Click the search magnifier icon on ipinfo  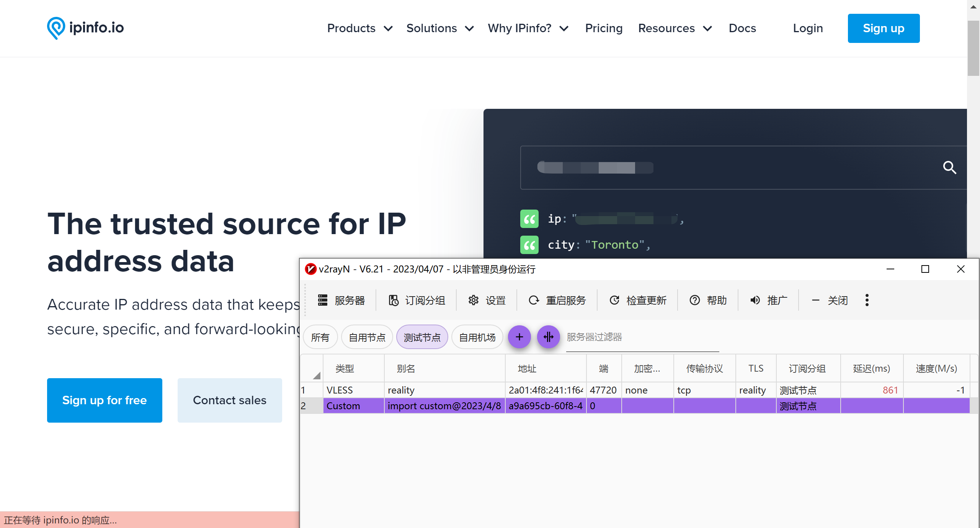[949, 167]
